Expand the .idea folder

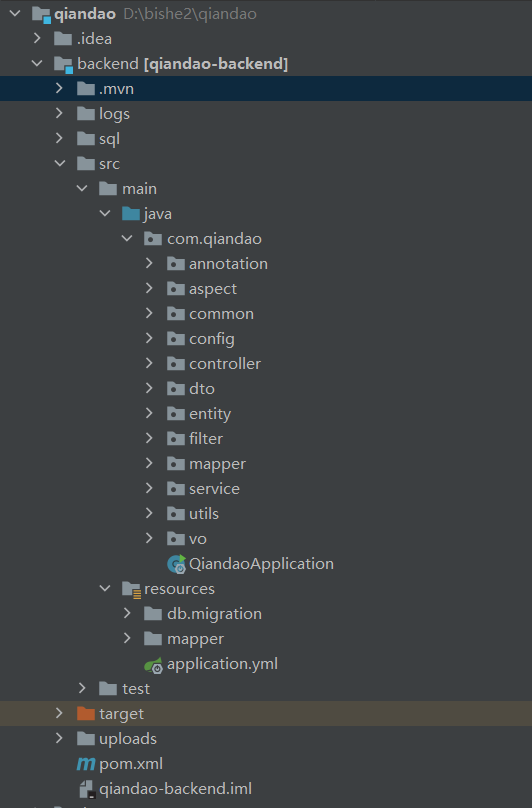point(37,38)
